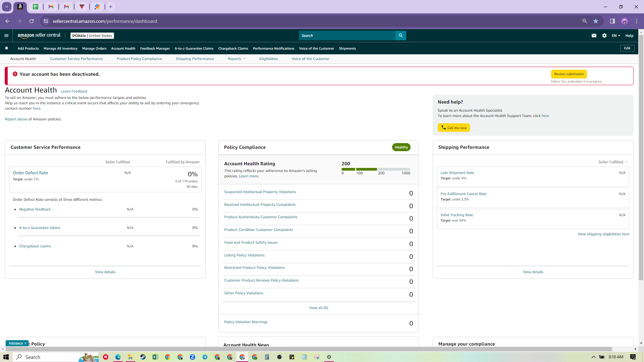Screen dimensions: 644x362
Task: Open the browser zoom magnifier icon in address bar
Action: tap(585, 21)
